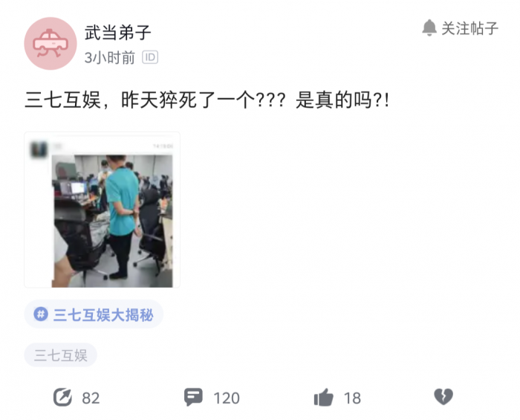Screen dimensions: 520x420
Task: Open comments via the speech bubble icon
Action: 193,397
